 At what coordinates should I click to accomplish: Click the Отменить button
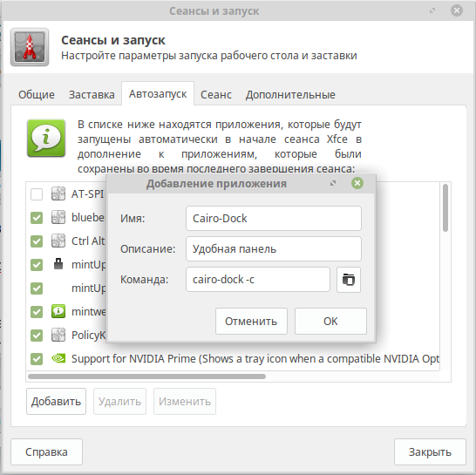[x=251, y=321]
